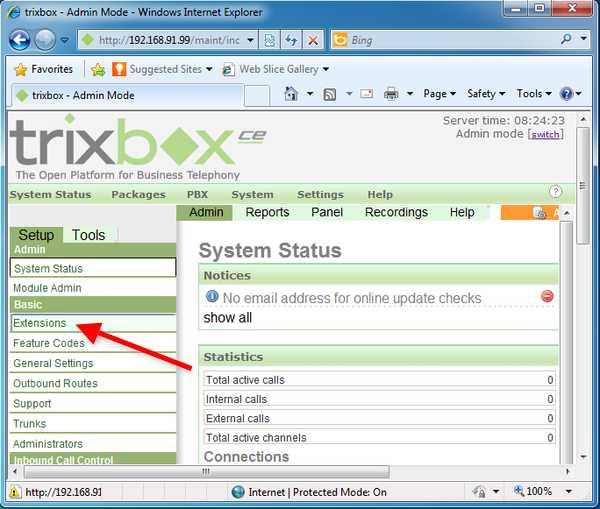Click the Bing search box

[x=444, y=40]
